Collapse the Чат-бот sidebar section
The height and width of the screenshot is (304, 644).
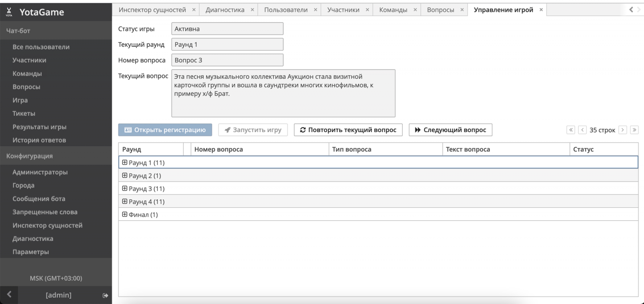tap(56, 31)
